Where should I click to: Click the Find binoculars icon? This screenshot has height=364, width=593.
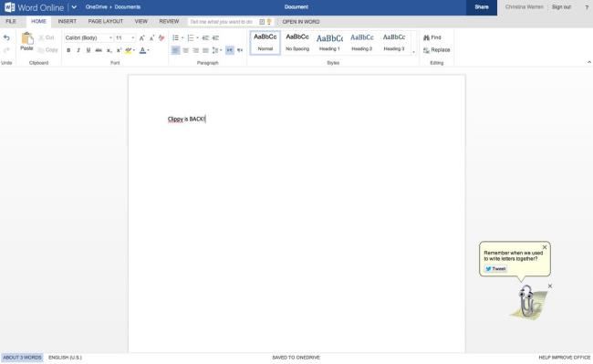[426, 37]
